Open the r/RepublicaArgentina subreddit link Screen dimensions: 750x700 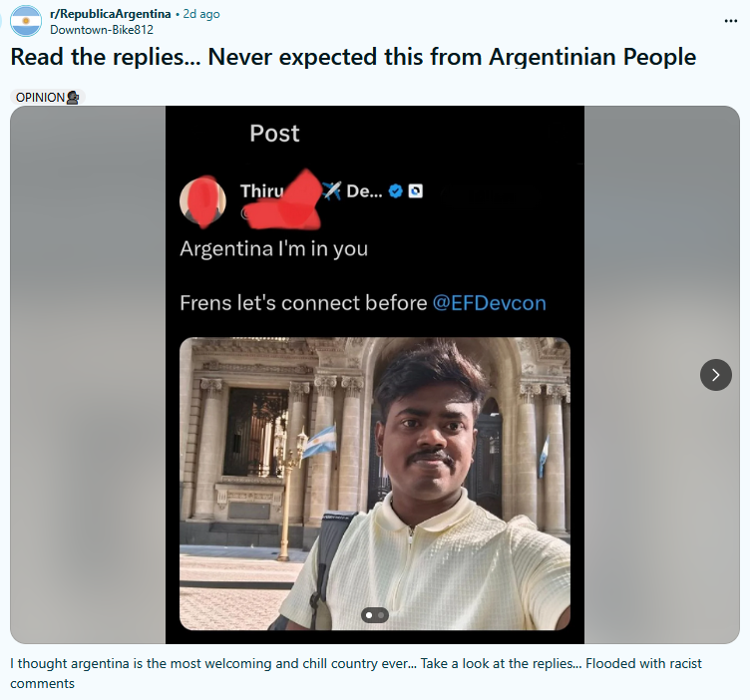click(x=110, y=14)
